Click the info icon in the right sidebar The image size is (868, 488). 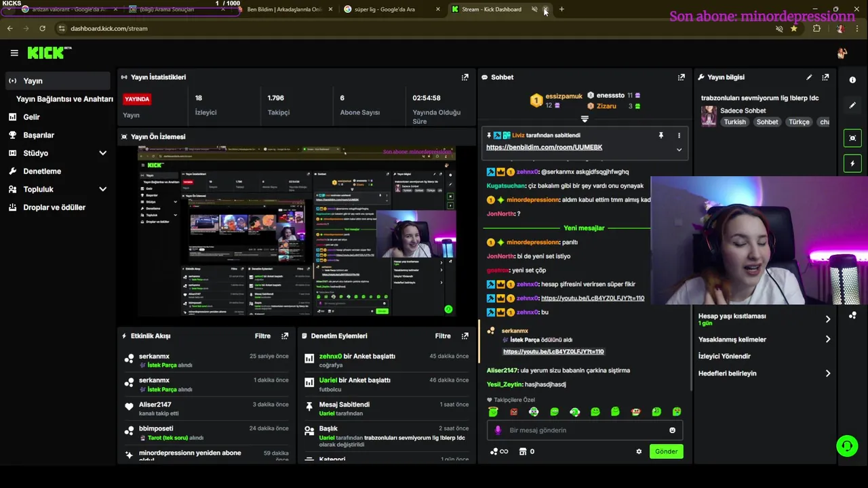(852, 80)
